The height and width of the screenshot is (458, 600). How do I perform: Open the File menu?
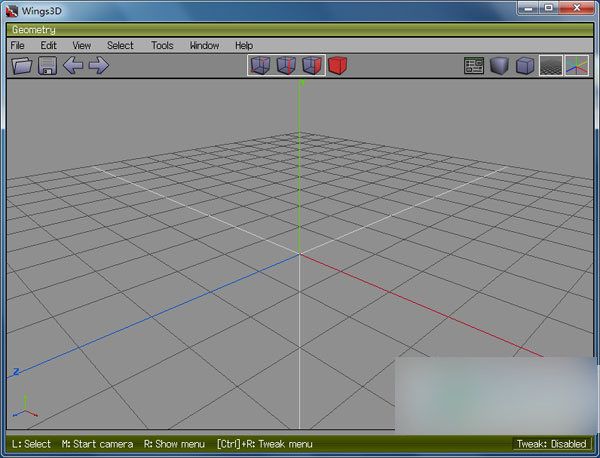[x=19, y=45]
